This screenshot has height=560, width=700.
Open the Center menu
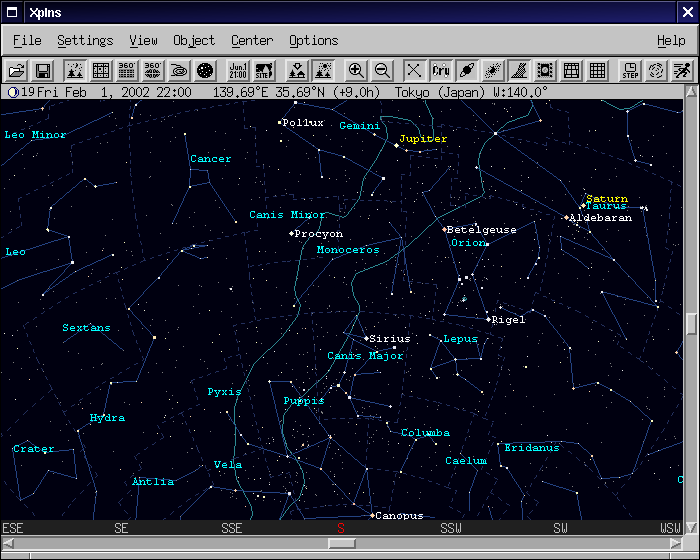pyautogui.click(x=252, y=41)
